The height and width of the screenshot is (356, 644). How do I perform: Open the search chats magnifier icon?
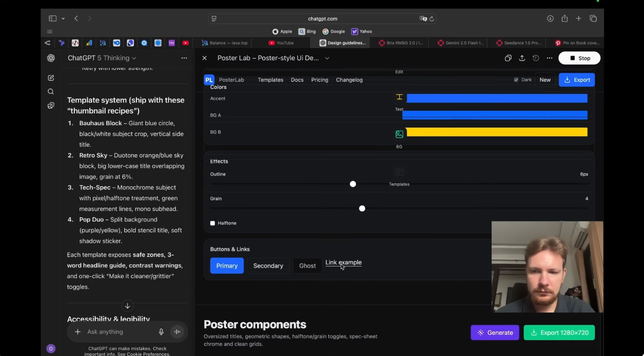(51, 92)
